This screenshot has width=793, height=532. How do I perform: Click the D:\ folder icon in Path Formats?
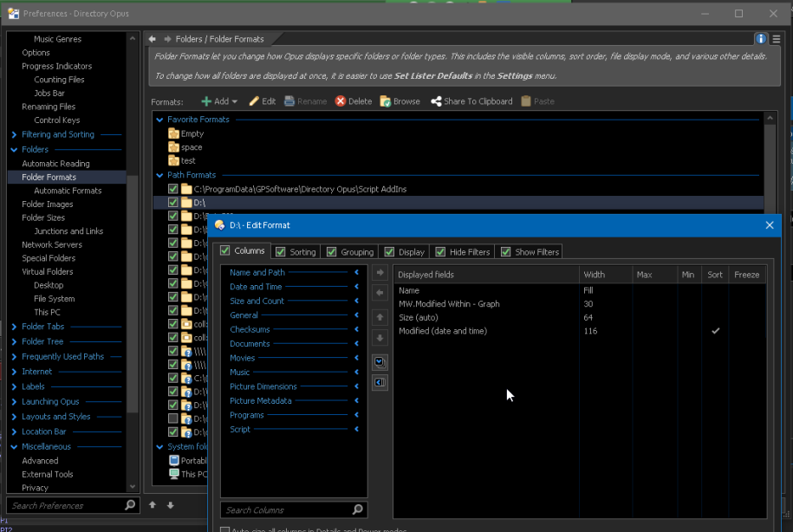[186, 203]
